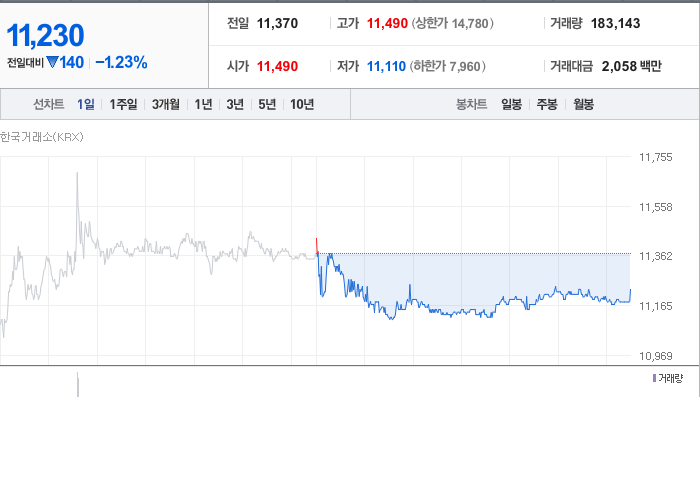Screen dimensions: 700x490
Task: Click the current price 11,230
Action: point(45,35)
